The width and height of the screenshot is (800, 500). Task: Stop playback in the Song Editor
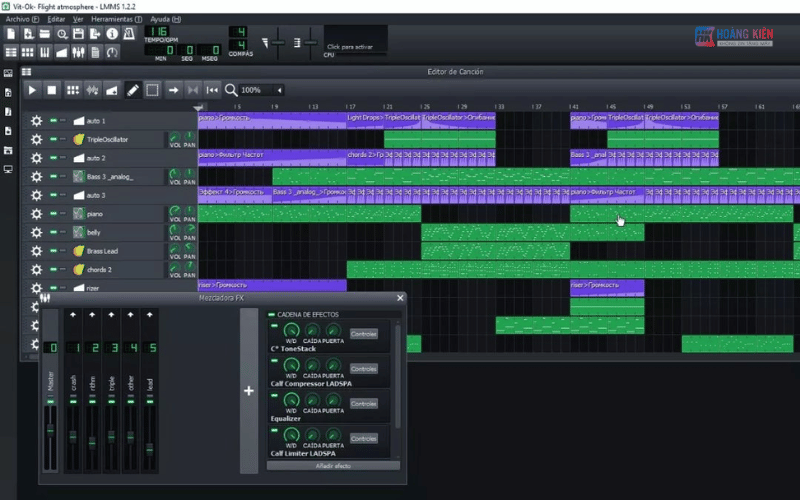[x=52, y=90]
